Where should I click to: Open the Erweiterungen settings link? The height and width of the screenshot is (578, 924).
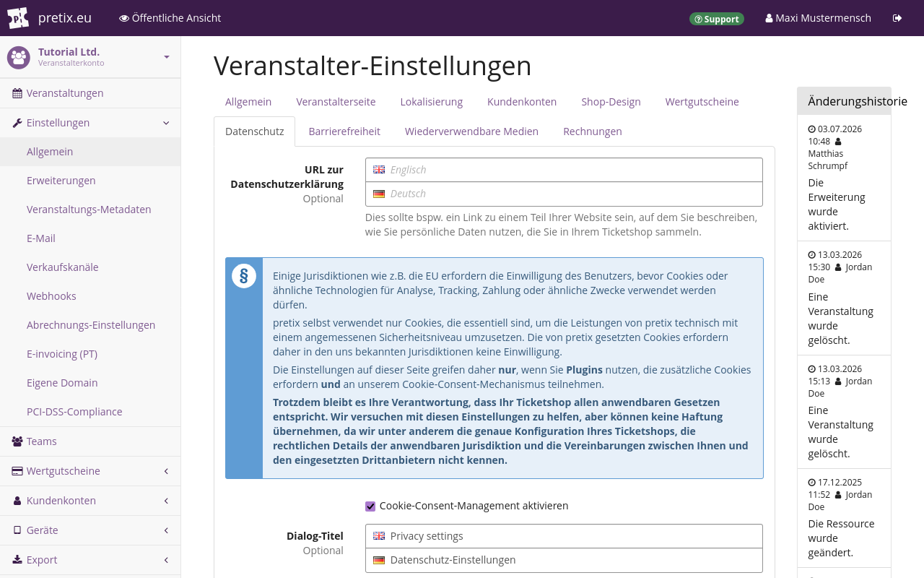pyautogui.click(x=90, y=181)
